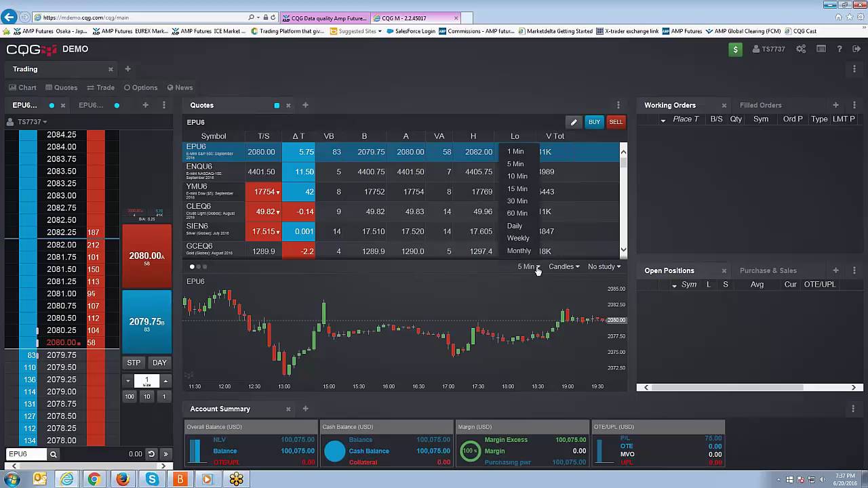Set order size preset to 10
The image size is (868, 488).
146,396
